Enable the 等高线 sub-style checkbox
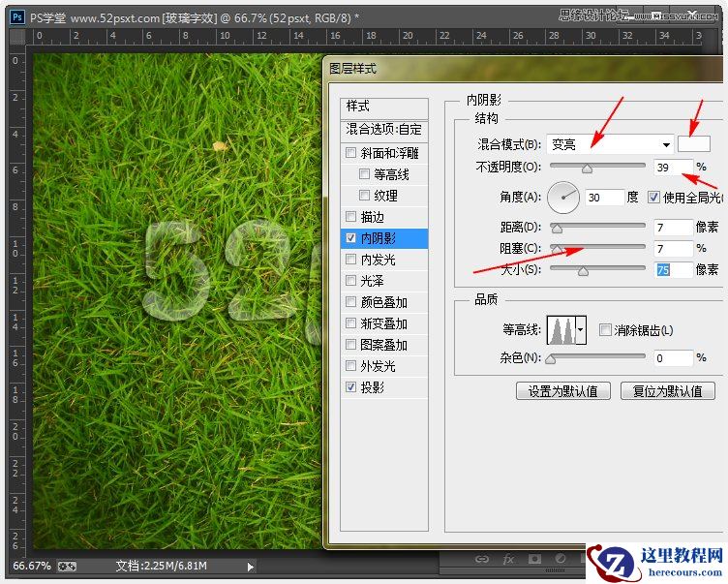This screenshot has height=584, width=728. pos(364,173)
